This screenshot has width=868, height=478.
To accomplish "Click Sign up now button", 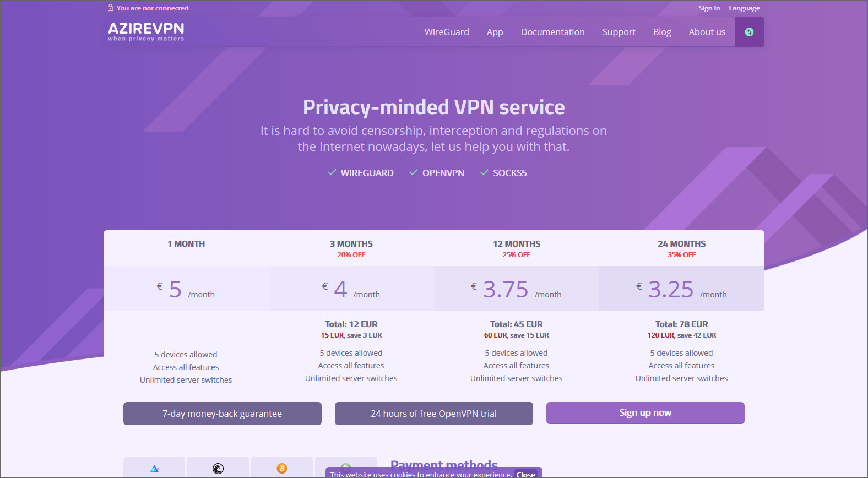I will coord(645,413).
